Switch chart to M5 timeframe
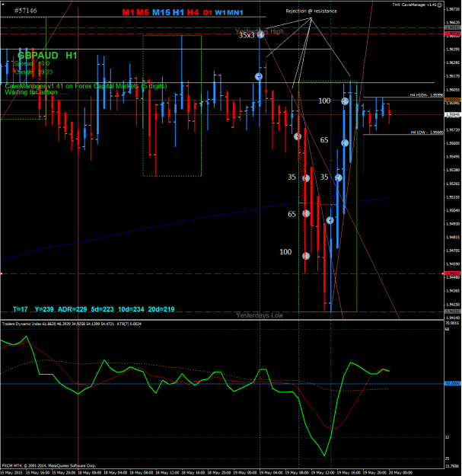The image size is (462, 476). pyautogui.click(x=142, y=12)
